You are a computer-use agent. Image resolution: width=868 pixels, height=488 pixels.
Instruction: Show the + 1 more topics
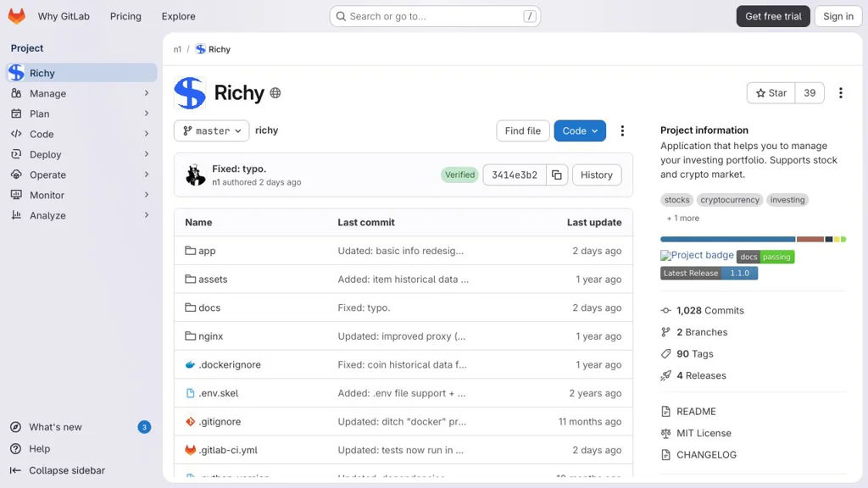point(683,218)
